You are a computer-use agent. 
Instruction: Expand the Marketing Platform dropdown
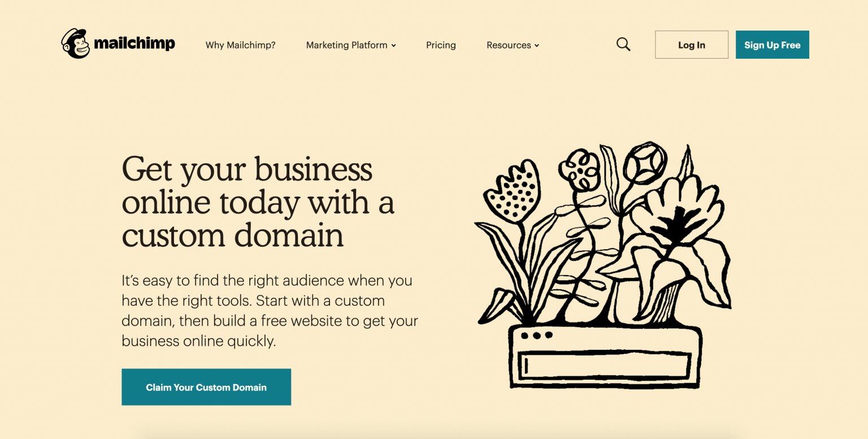(347, 45)
